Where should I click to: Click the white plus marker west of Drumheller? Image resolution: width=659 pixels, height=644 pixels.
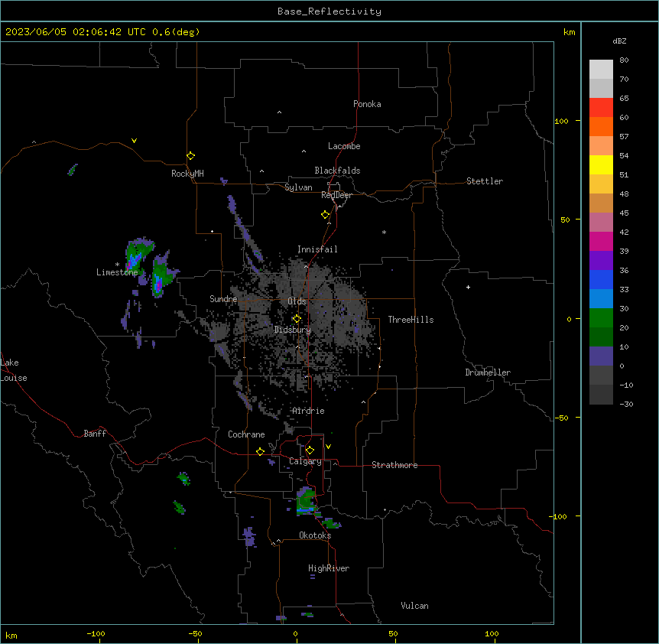pyautogui.click(x=468, y=287)
